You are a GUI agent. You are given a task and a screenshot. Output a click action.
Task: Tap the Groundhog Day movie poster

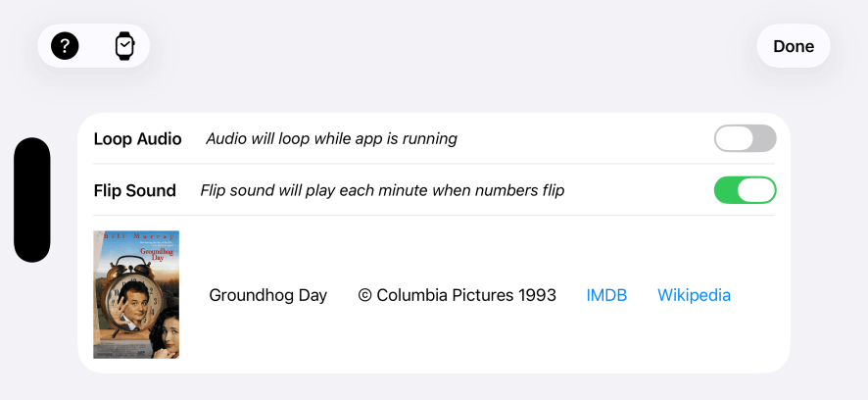136,295
